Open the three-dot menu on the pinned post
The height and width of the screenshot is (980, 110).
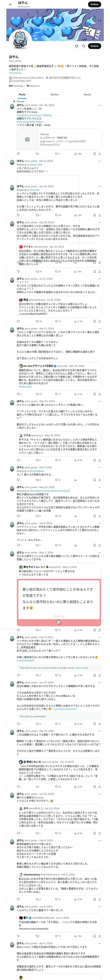(100, 105)
